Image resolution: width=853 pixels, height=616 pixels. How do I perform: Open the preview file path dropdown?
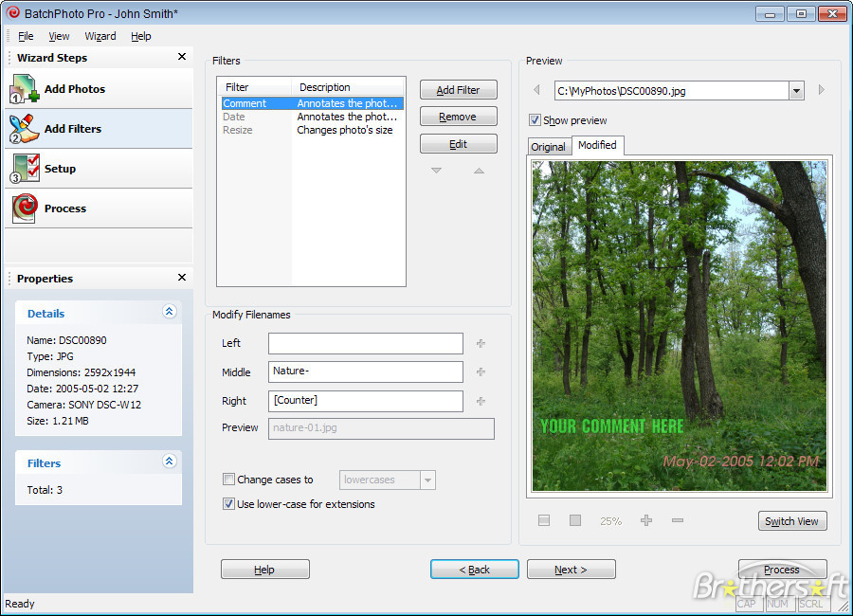[796, 91]
